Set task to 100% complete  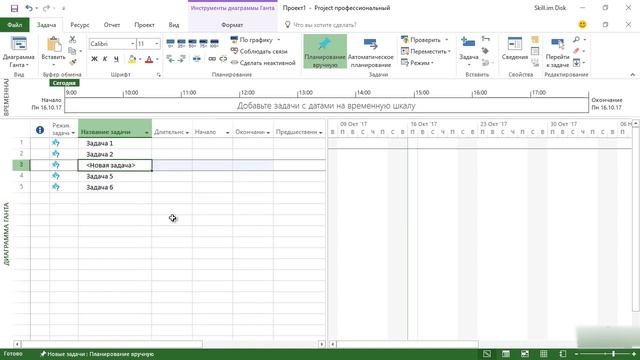(214, 42)
